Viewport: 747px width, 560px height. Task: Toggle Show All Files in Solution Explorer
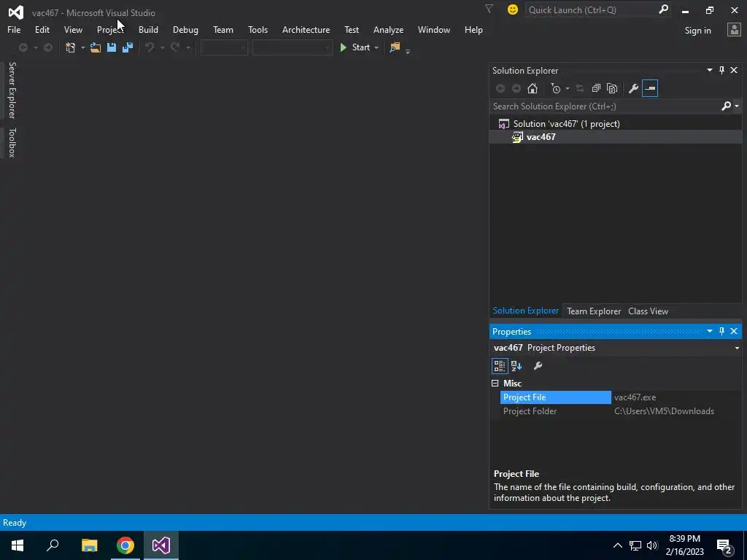612,88
